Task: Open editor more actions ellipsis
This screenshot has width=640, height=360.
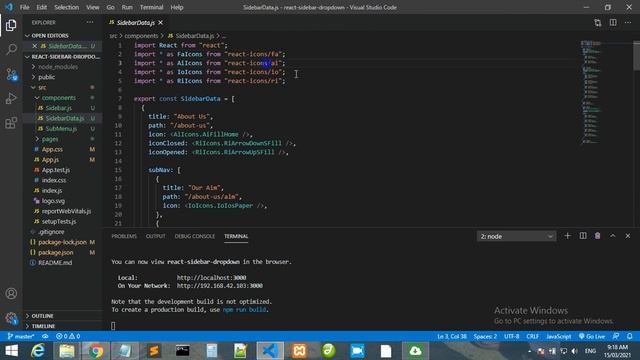Action: click(x=628, y=22)
